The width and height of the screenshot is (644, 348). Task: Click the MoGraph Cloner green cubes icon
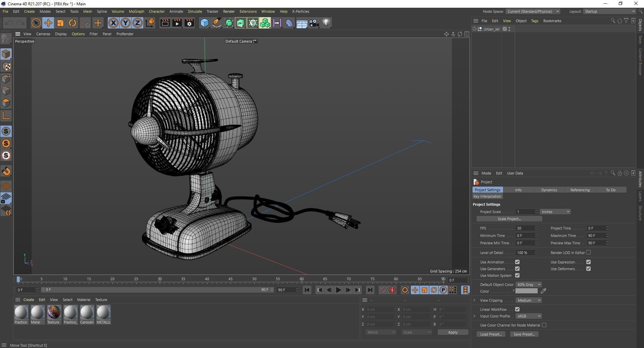point(265,23)
